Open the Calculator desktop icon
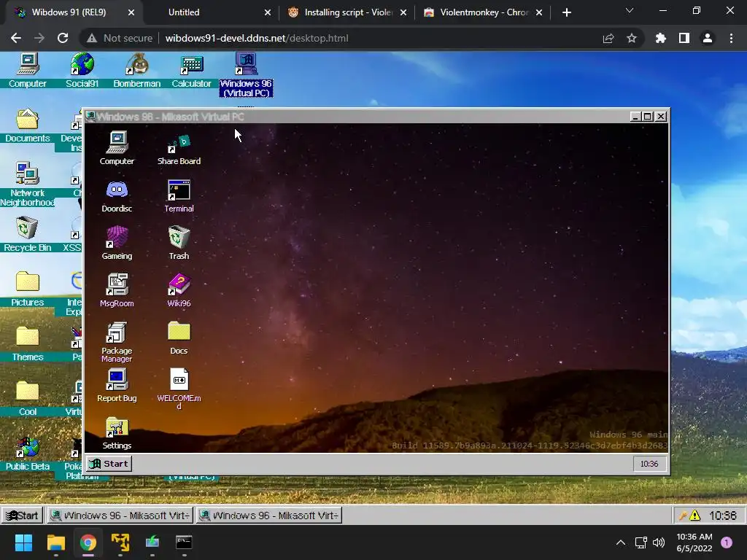 pos(191,70)
